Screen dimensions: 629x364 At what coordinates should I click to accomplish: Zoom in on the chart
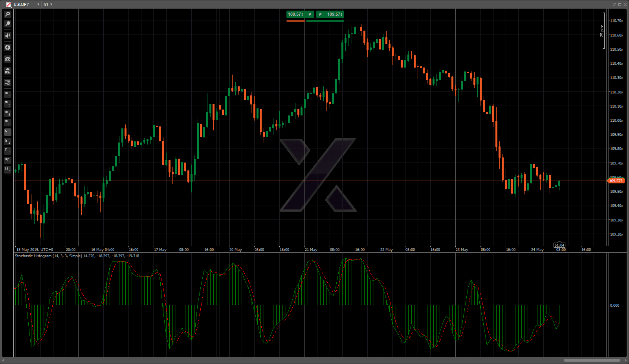[7, 14]
